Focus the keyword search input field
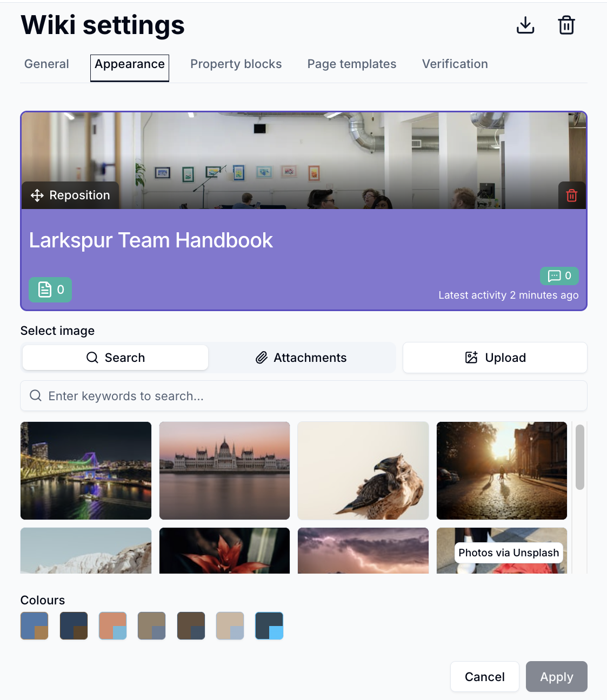The height and width of the screenshot is (700, 607). tap(304, 396)
